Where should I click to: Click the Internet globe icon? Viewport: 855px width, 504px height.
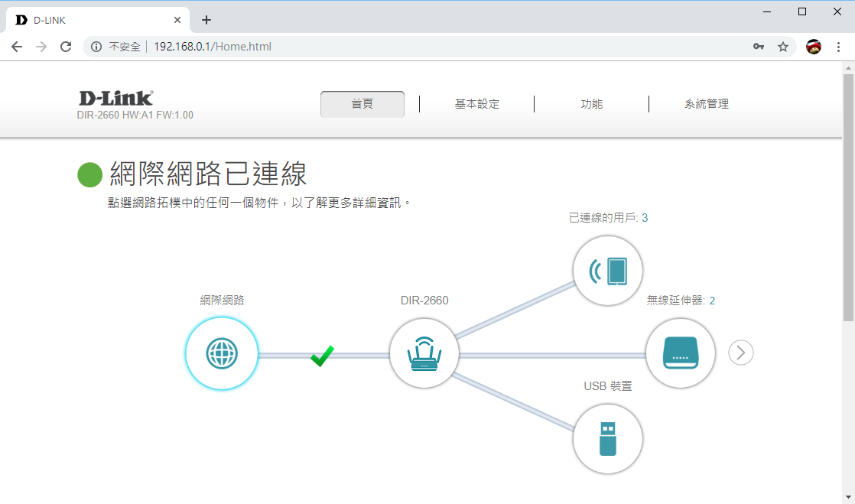222,353
